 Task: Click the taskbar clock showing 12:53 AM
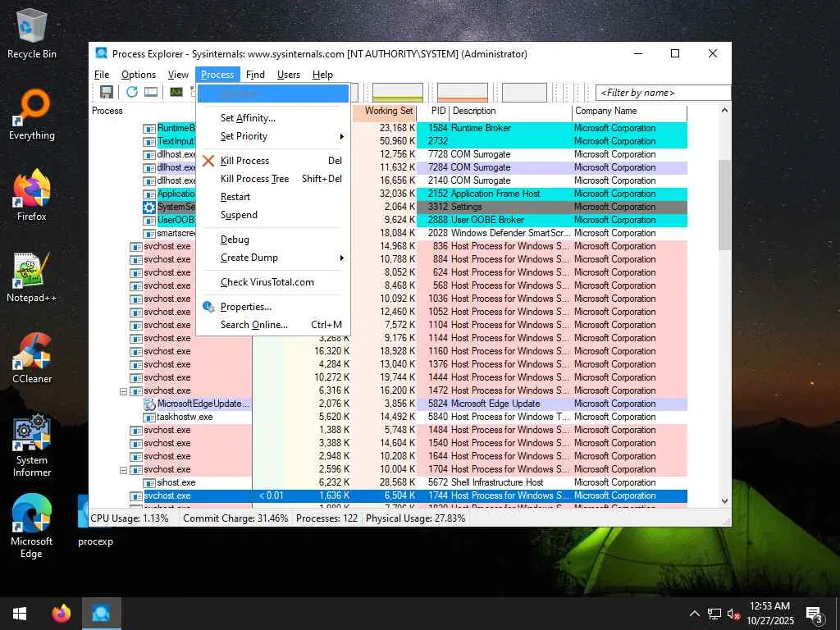click(769, 614)
